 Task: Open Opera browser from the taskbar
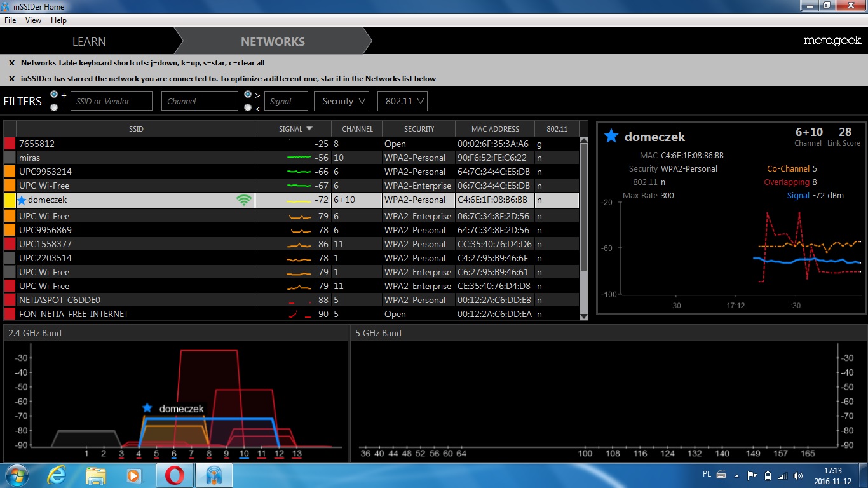(x=175, y=475)
